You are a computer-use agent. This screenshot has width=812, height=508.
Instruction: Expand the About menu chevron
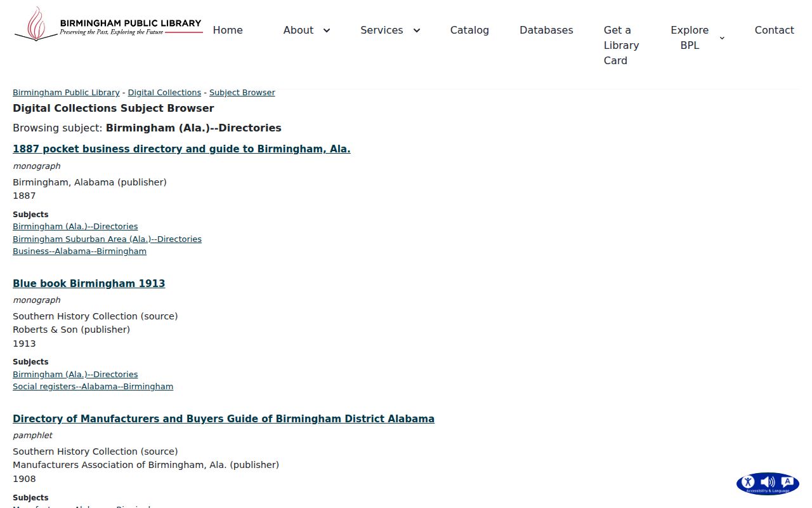(327, 30)
